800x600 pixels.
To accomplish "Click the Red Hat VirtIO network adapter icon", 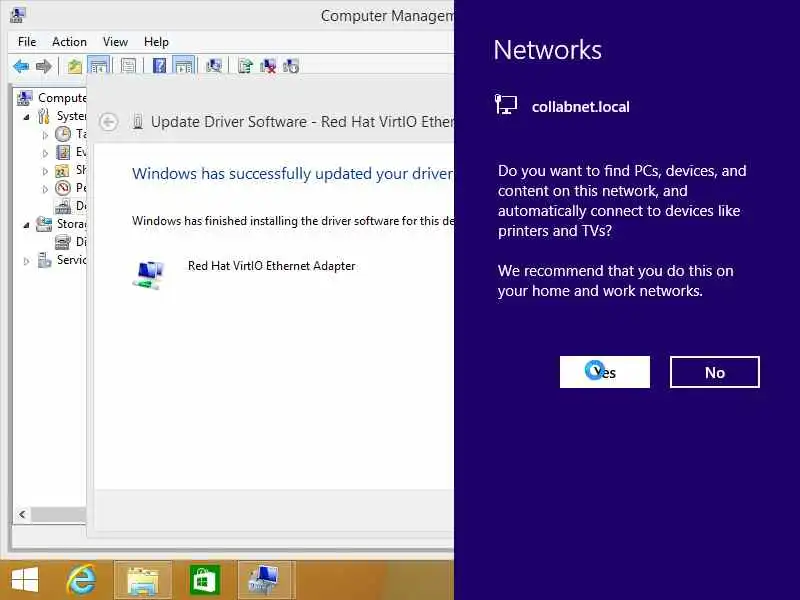I will [x=148, y=274].
